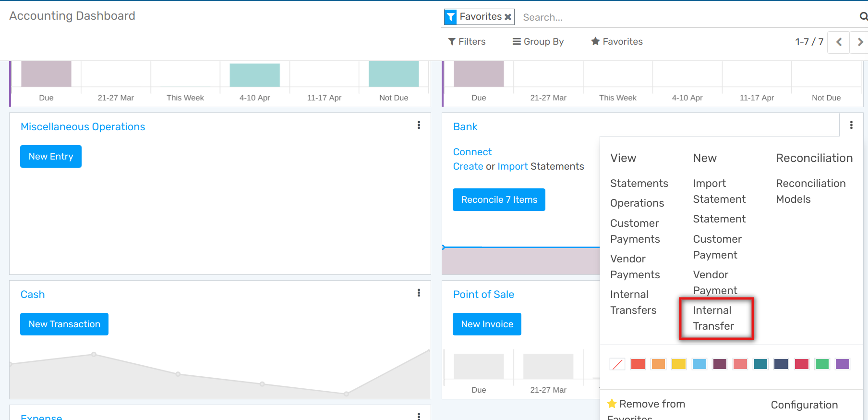The image size is (868, 420).
Task: Click the search magnifier icon
Action: [863, 17]
